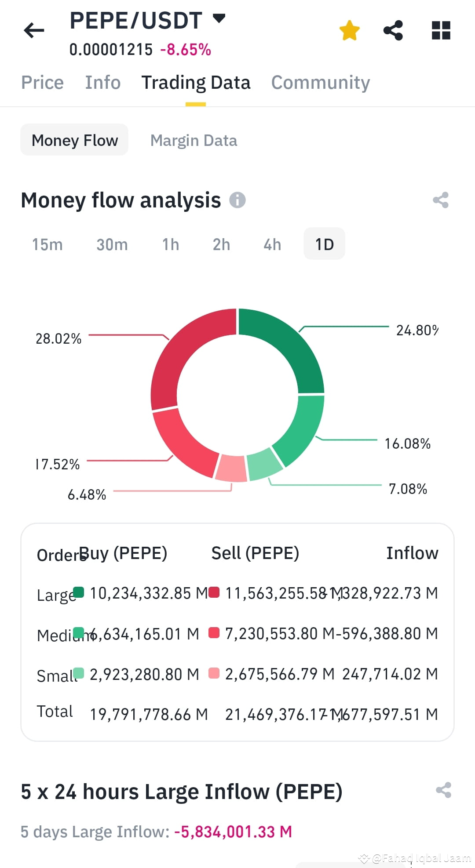
Task: Share the Money flow analysis chart
Action: 441,200
